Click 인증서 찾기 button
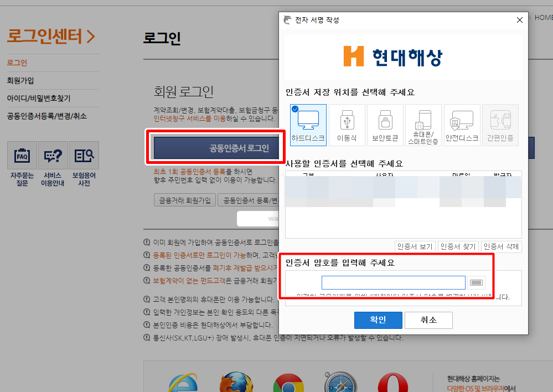The image size is (553, 392). click(x=458, y=246)
